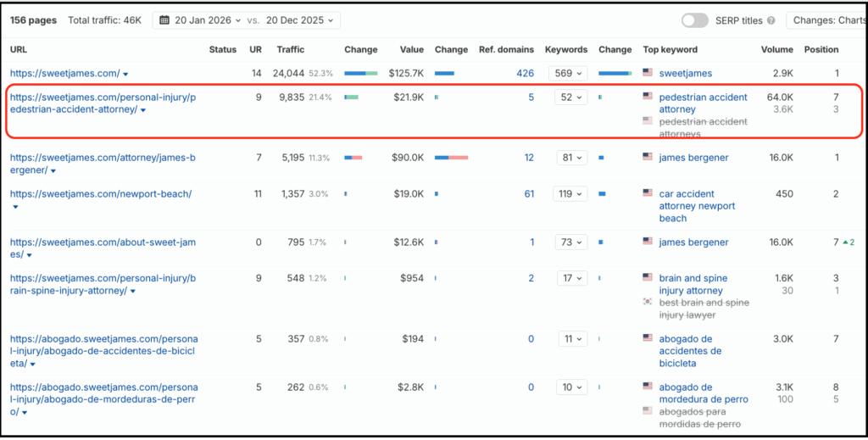The height and width of the screenshot is (440, 868).
Task: Sort by the Ref. domains column header
Action: tap(507, 49)
